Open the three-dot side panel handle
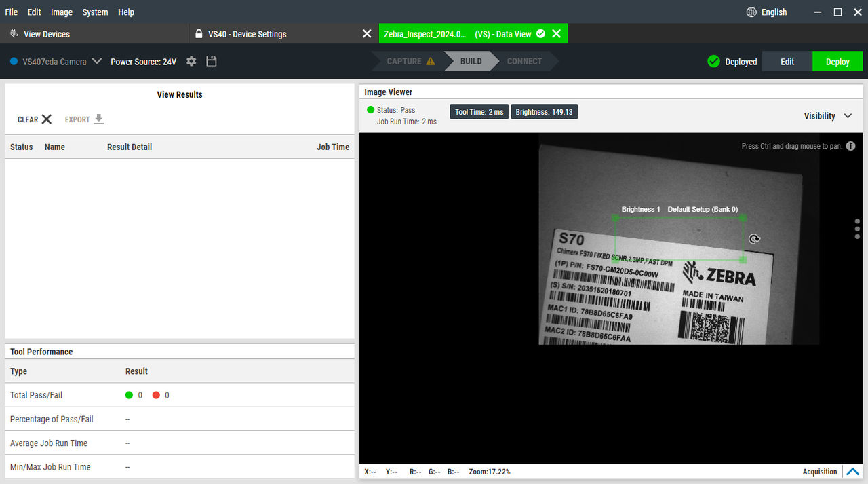 (x=857, y=229)
